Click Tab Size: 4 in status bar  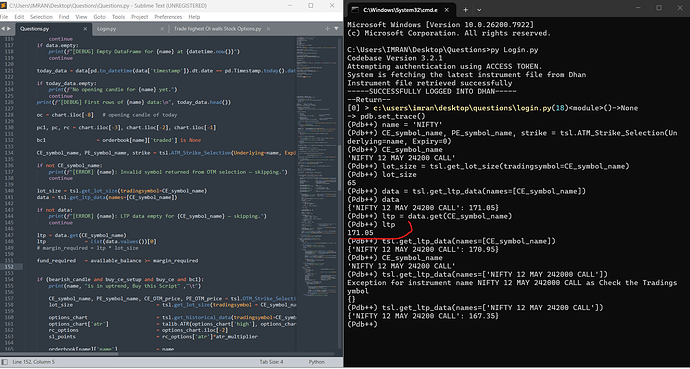click(x=271, y=362)
